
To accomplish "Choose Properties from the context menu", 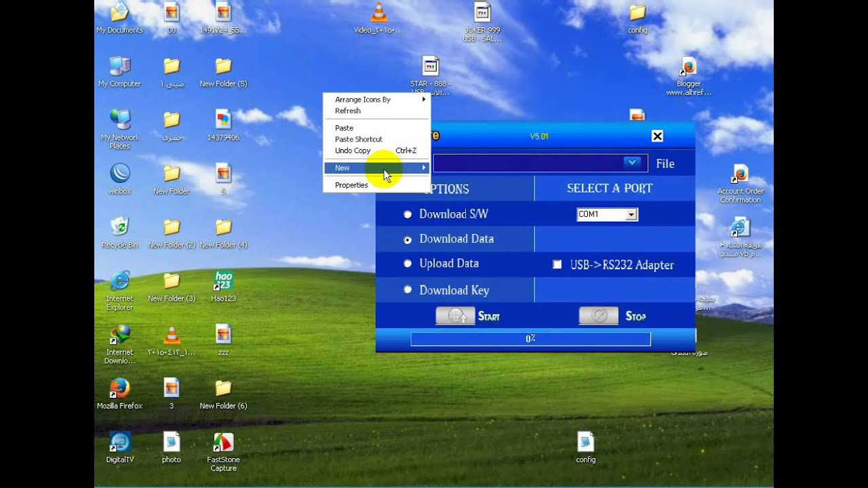I will [x=376, y=185].
